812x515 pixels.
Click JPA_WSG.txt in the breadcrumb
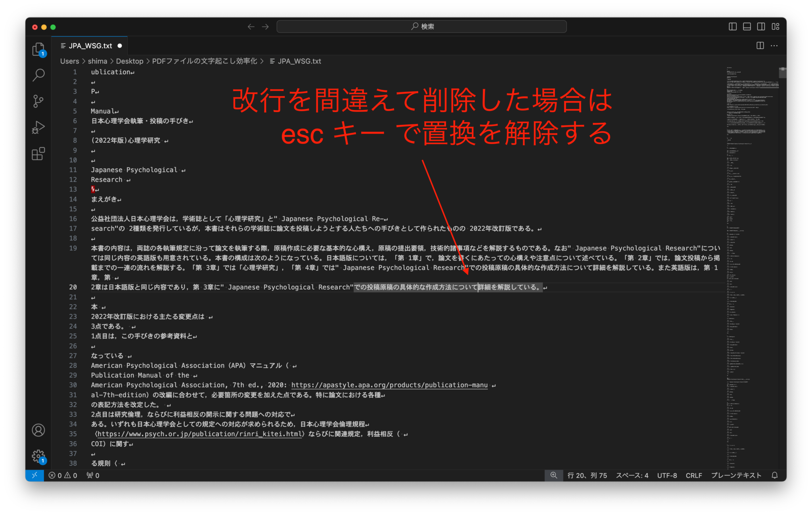(x=299, y=61)
